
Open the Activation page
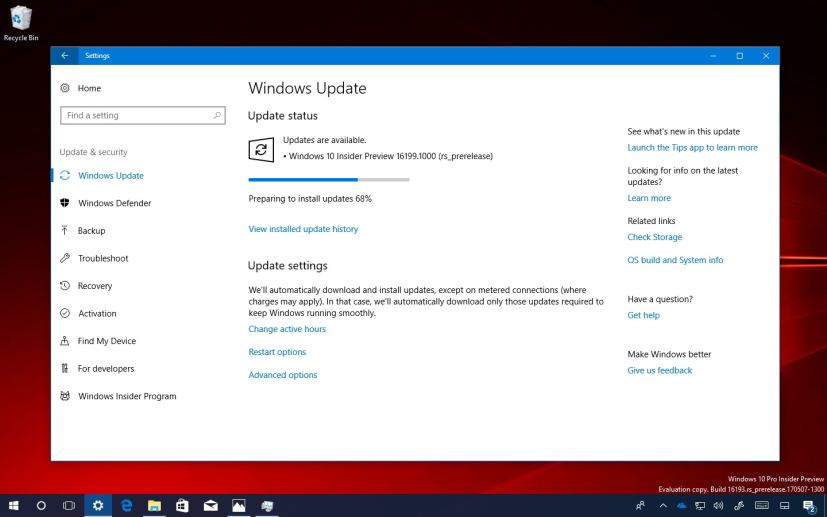(97, 313)
